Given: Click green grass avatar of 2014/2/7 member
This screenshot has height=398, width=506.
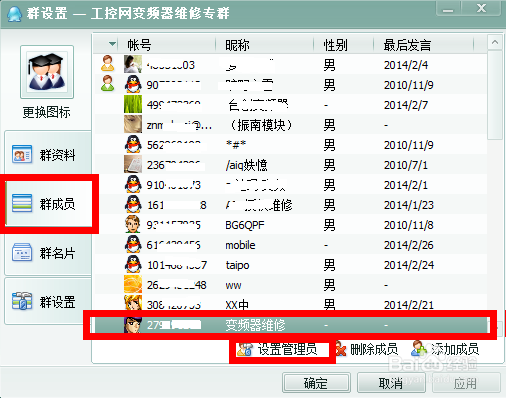Looking at the screenshot, I should pyautogui.click(x=133, y=104).
